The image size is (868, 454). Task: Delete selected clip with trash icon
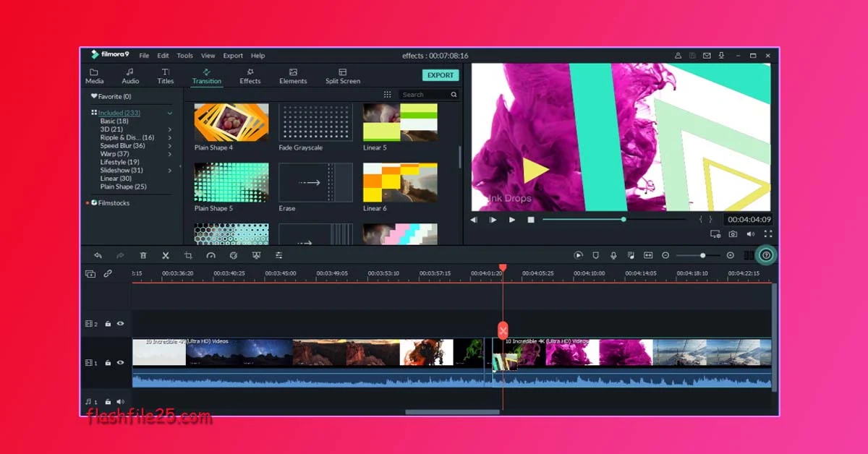[x=143, y=255]
